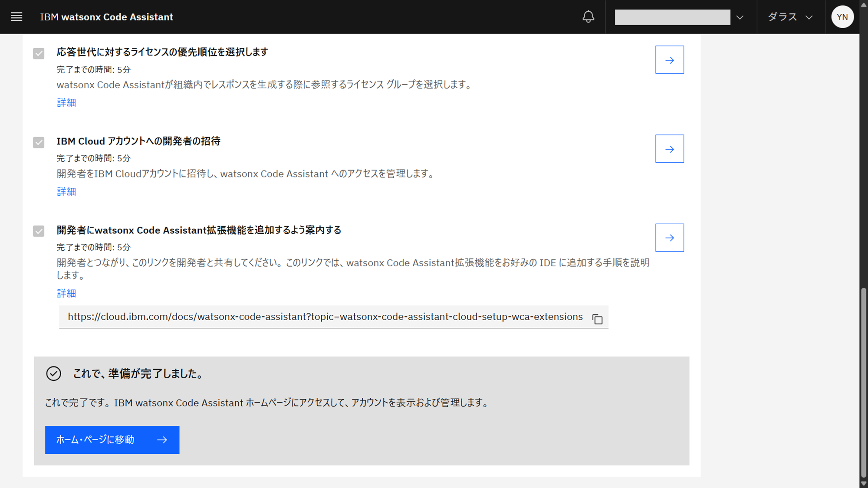Viewport: 868px width, 488px height.
Task: Click the setup complete checkmark icon
Action: (x=54, y=373)
